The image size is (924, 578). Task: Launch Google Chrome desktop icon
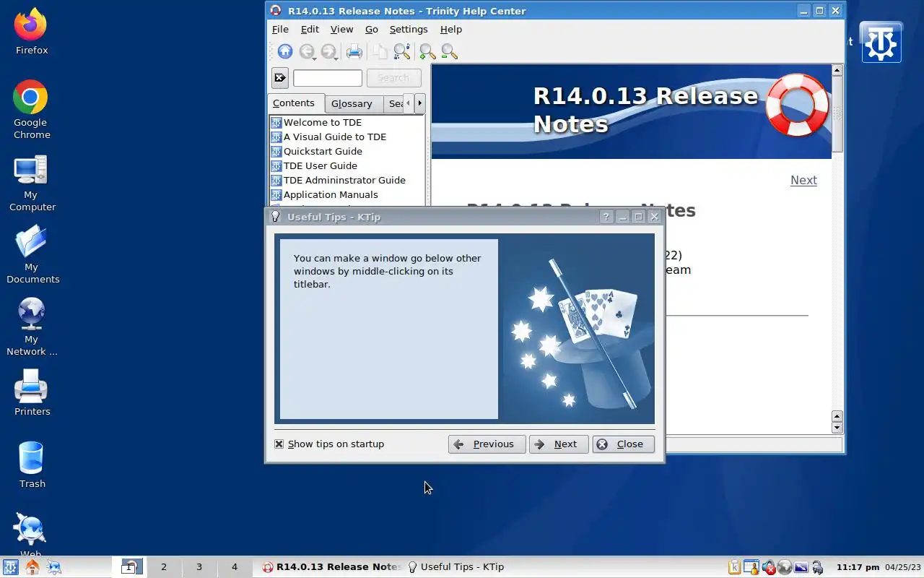point(31,110)
